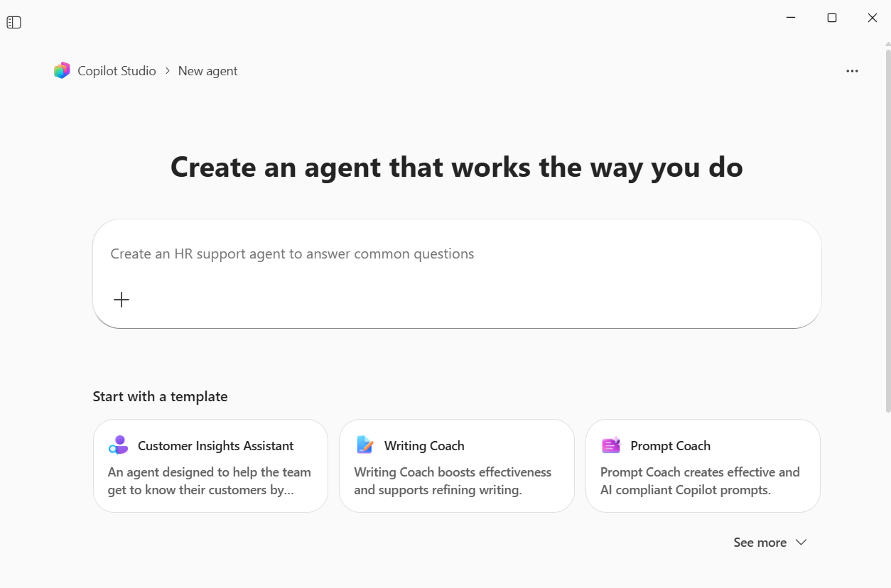
Task: Open the Customer Insights Assistant template icon
Action: point(118,445)
